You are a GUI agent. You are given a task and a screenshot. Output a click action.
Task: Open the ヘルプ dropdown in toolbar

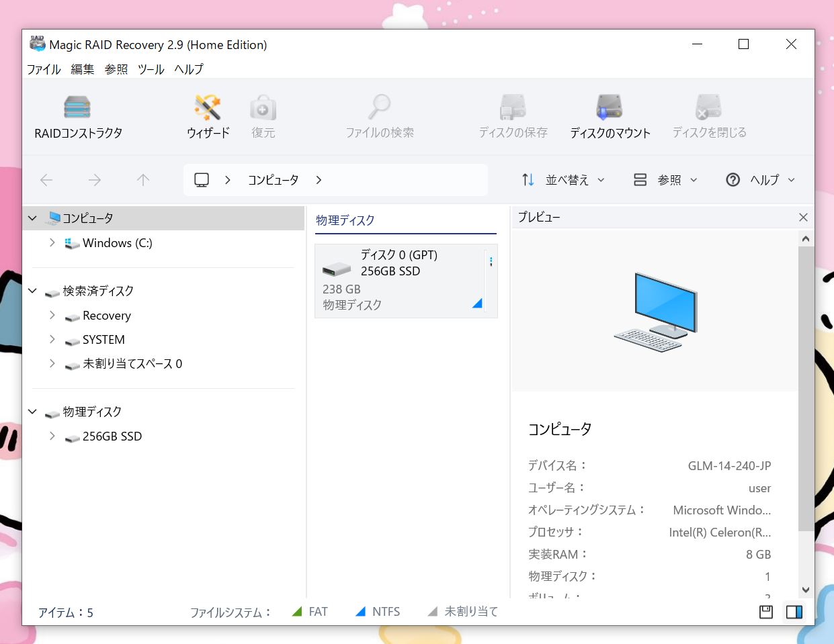tap(761, 180)
